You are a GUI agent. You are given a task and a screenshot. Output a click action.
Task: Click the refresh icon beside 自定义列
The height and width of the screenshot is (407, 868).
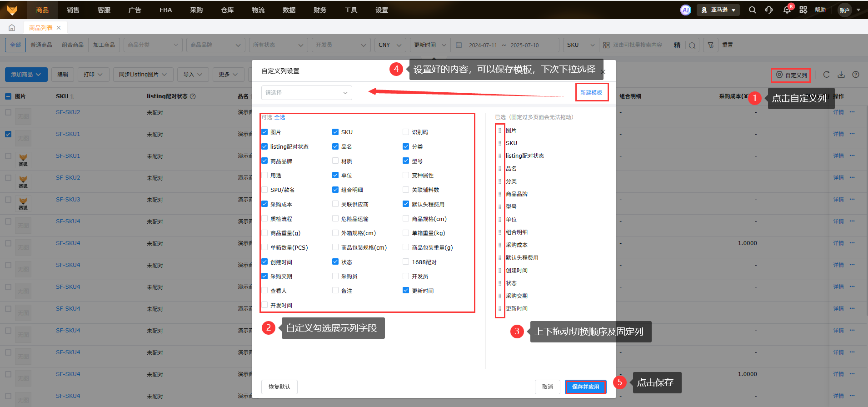[827, 75]
